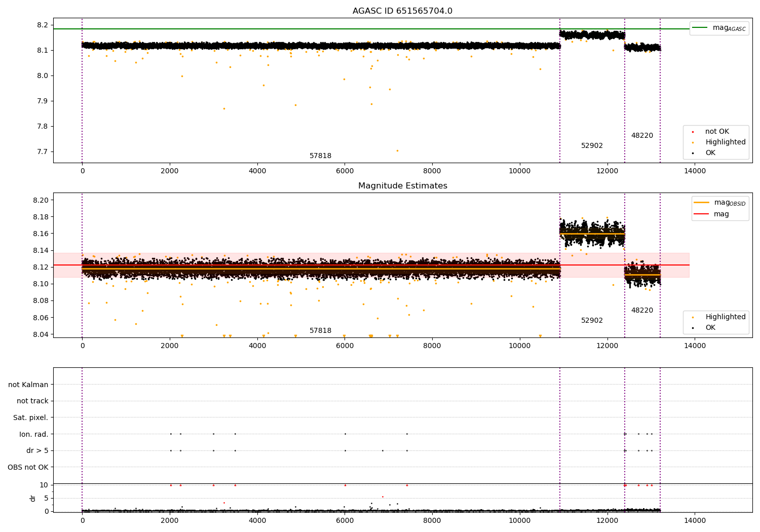760x532 pixels.
Task: Click the 8.20 y-tick in Magnitude Estimates plot
Action: 41,200
